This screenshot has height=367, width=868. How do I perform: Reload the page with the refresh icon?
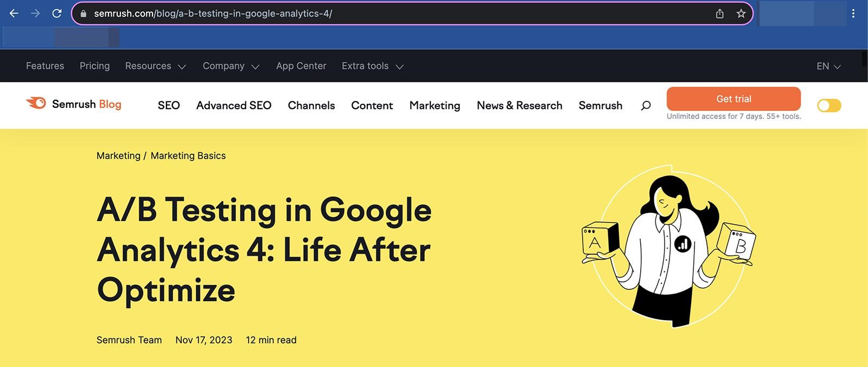tap(56, 14)
